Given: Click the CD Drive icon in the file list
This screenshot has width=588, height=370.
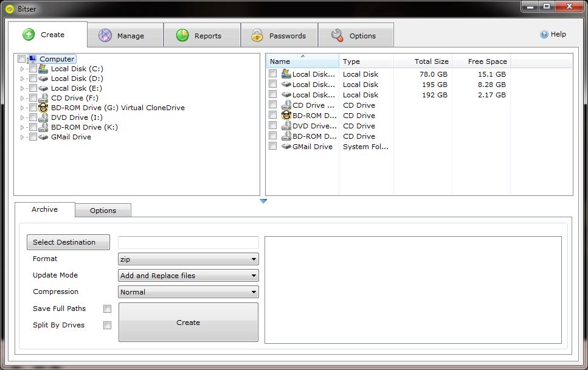Looking at the screenshot, I should (x=286, y=105).
